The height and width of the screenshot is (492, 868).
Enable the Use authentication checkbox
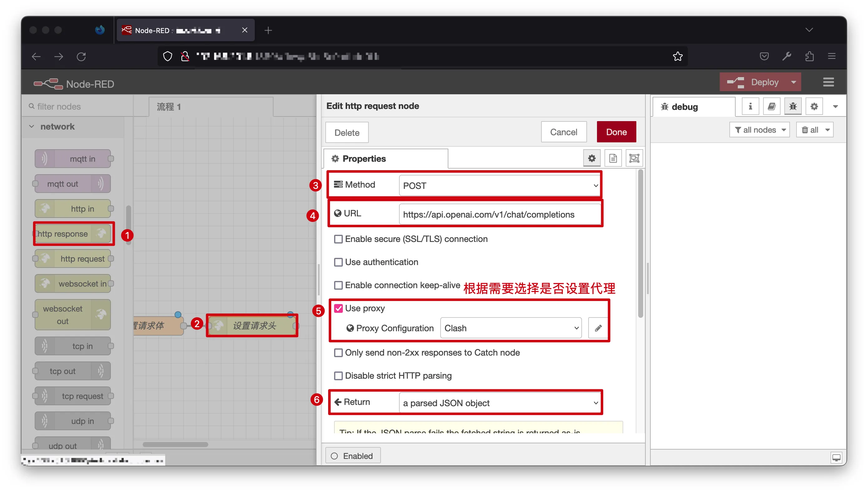338,262
